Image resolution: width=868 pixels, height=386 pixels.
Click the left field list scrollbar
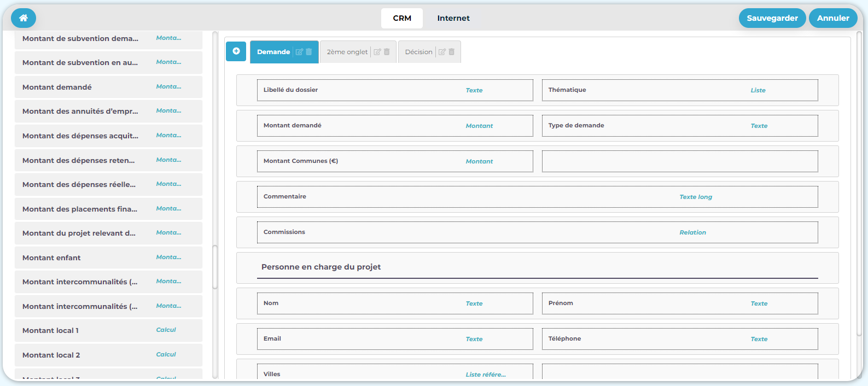pyautogui.click(x=215, y=267)
